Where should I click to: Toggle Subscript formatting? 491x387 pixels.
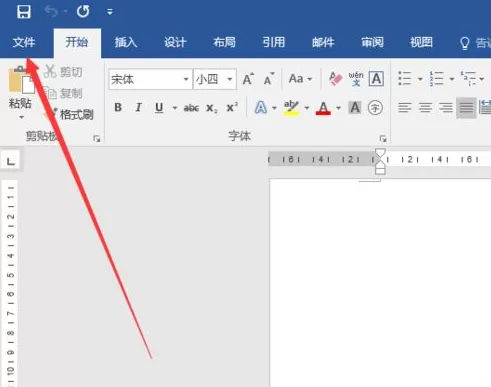click(x=212, y=108)
